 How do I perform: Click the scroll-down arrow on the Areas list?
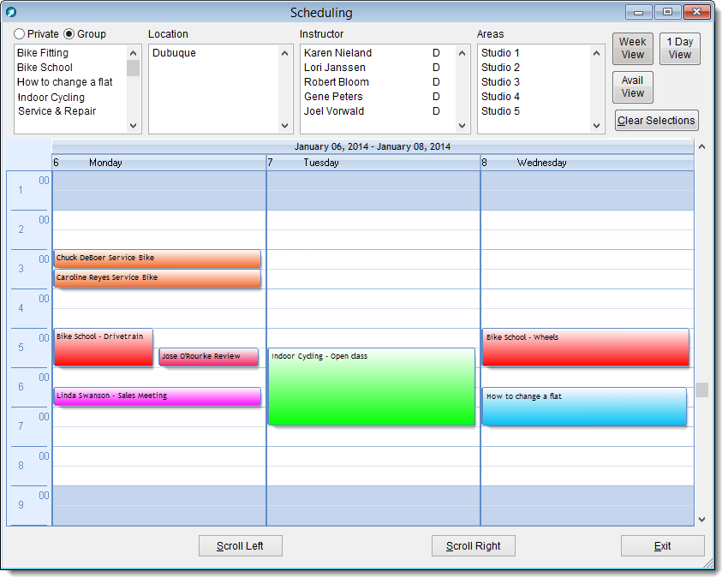(x=597, y=124)
